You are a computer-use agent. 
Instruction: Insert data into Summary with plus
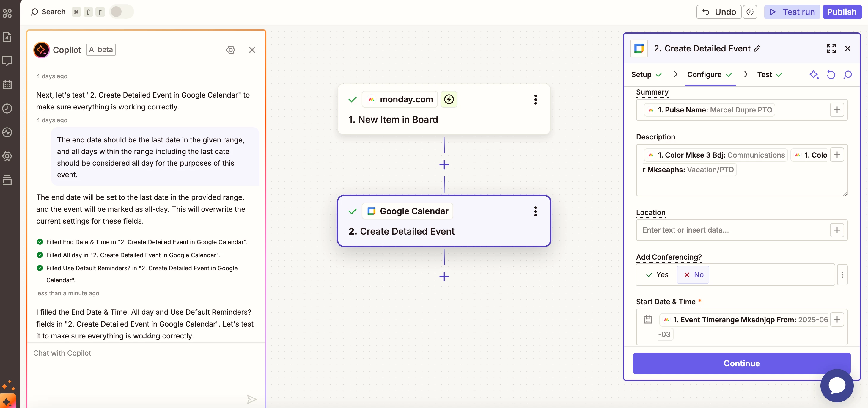[x=837, y=110]
